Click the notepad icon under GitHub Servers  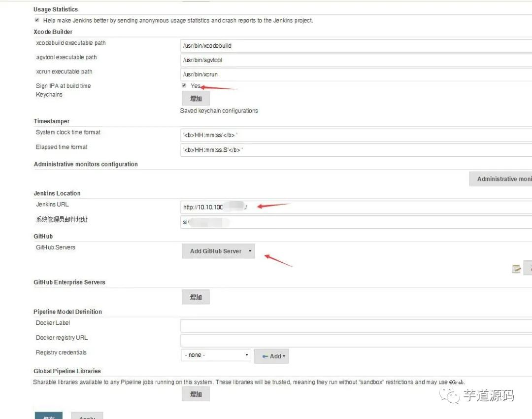[x=516, y=269]
